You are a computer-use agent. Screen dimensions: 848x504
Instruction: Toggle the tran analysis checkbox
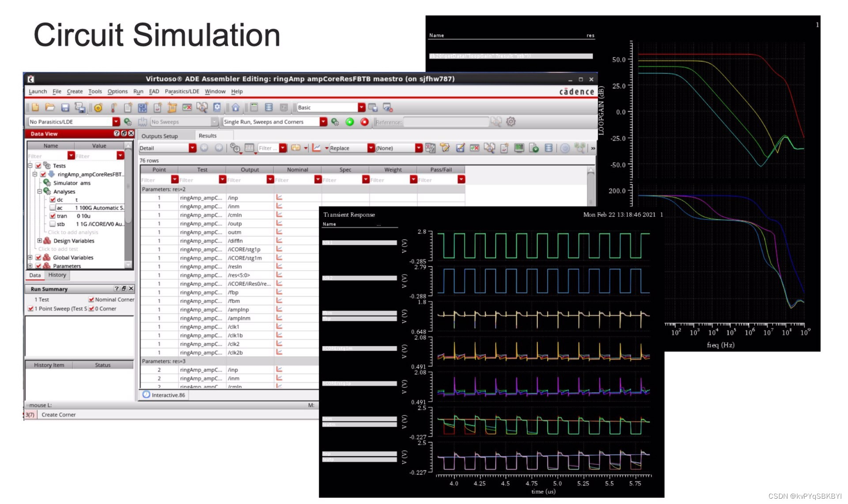pyautogui.click(x=53, y=216)
